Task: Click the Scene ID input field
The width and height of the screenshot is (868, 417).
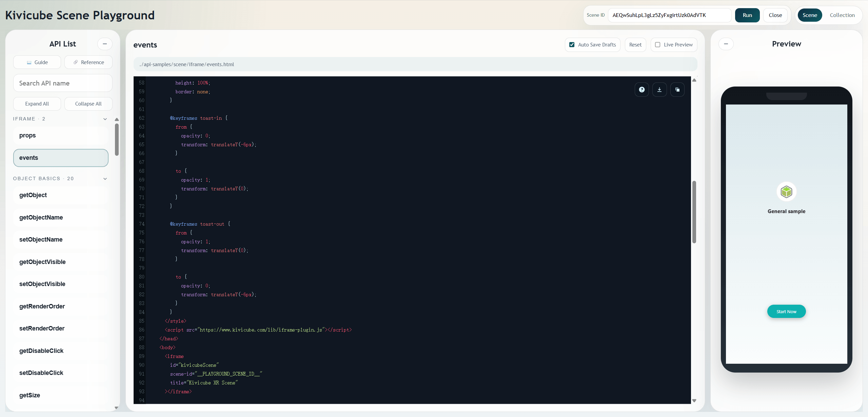Action: point(670,15)
